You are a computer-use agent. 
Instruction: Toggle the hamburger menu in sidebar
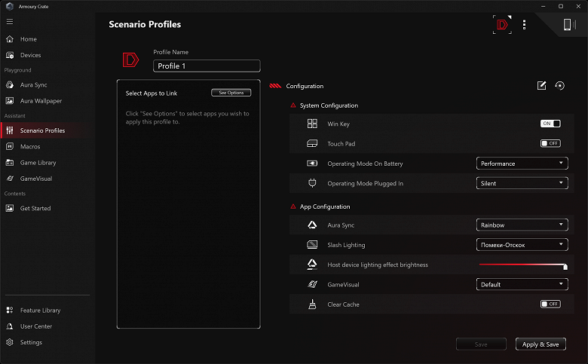click(x=10, y=22)
